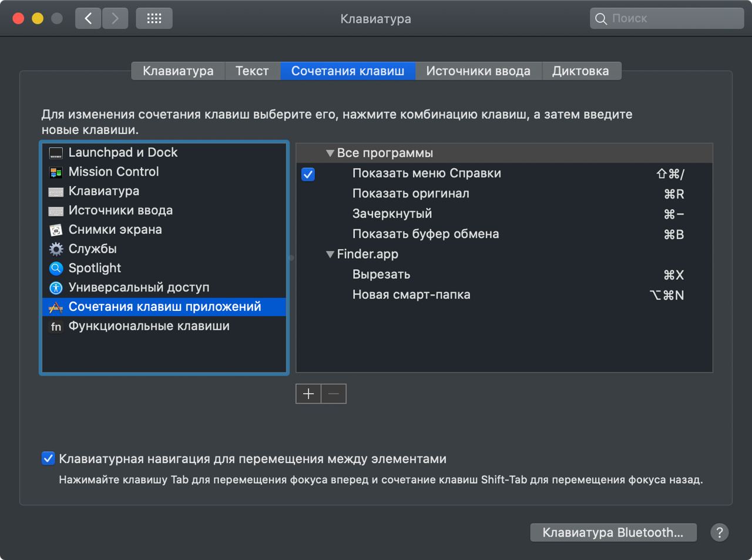The width and height of the screenshot is (752, 560).
Task: Click the ⌘− key combination for Зачеркнутый
Action: [674, 214]
